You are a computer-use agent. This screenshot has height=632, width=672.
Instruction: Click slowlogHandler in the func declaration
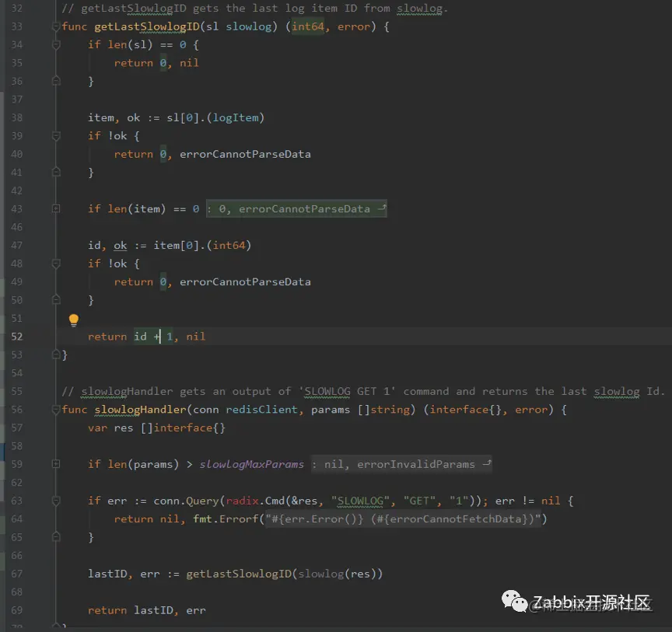click(141, 410)
